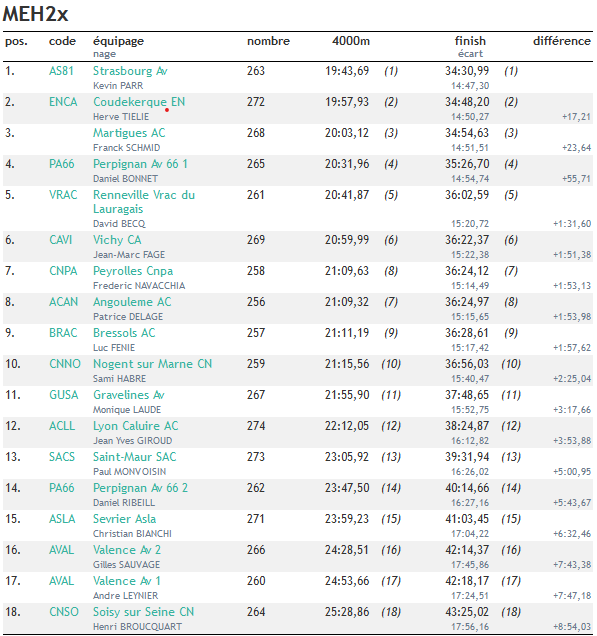Click the Perpignan Av 66 1 link

click(x=140, y=164)
